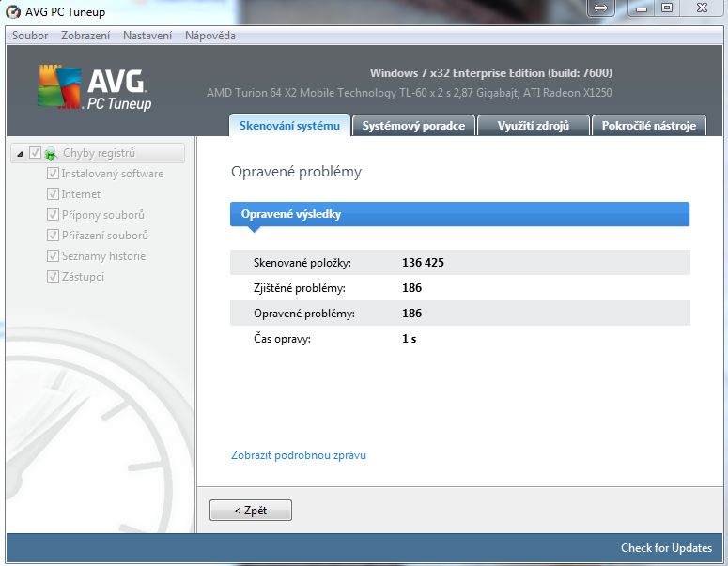Image resolution: width=728 pixels, height=566 pixels.
Task: Click the Check for Updates link
Action: pyautogui.click(x=666, y=548)
